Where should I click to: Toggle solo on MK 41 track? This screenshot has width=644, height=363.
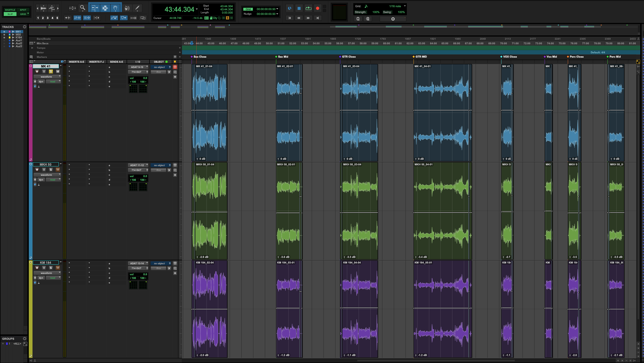(51, 71)
